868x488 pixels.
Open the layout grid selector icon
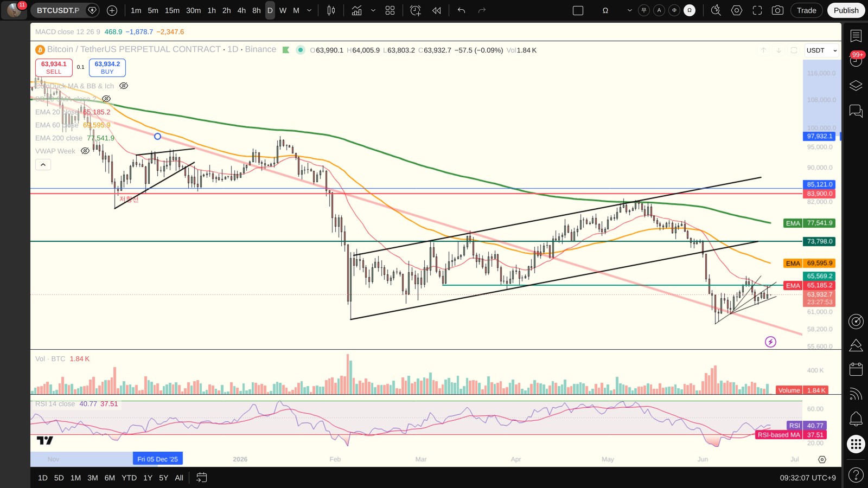click(390, 10)
